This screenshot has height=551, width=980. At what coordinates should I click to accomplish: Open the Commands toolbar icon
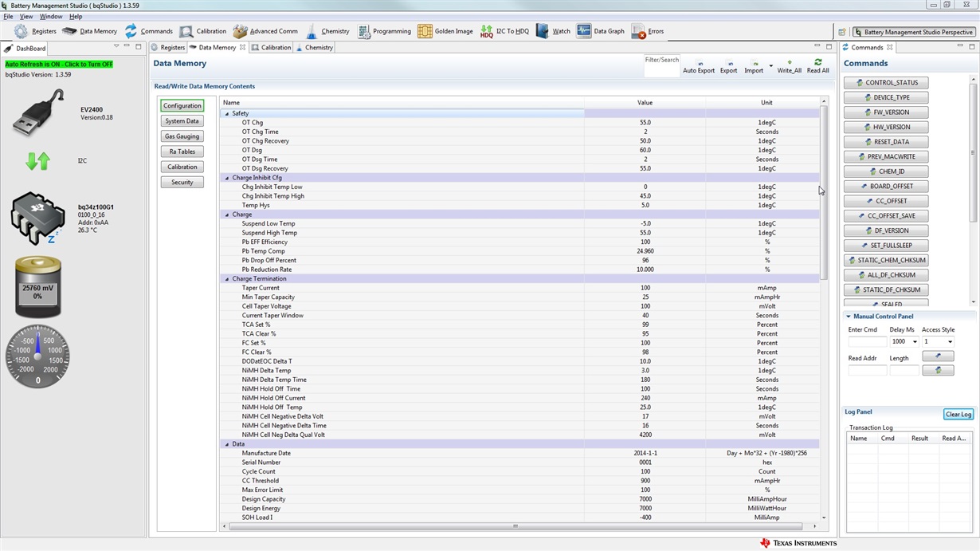[x=148, y=31]
